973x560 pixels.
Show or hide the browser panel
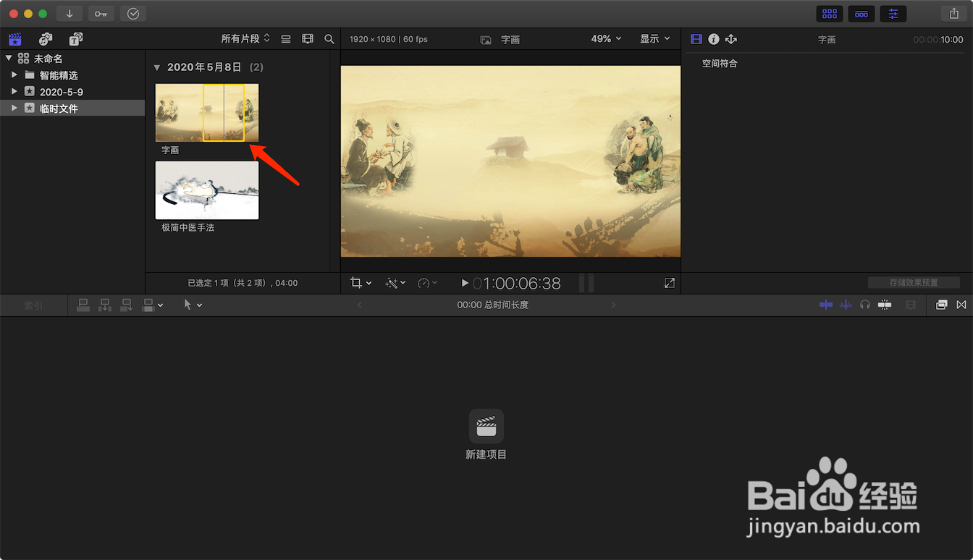[830, 14]
